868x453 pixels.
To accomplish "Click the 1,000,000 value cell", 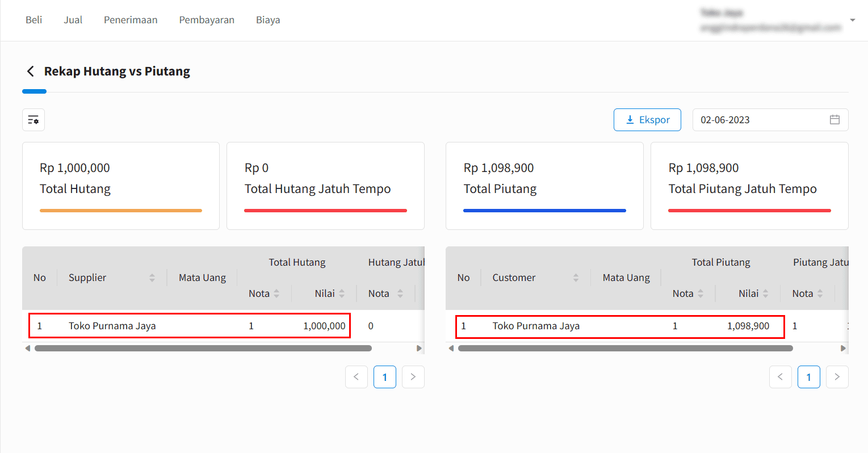I will pyautogui.click(x=324, y=326).
